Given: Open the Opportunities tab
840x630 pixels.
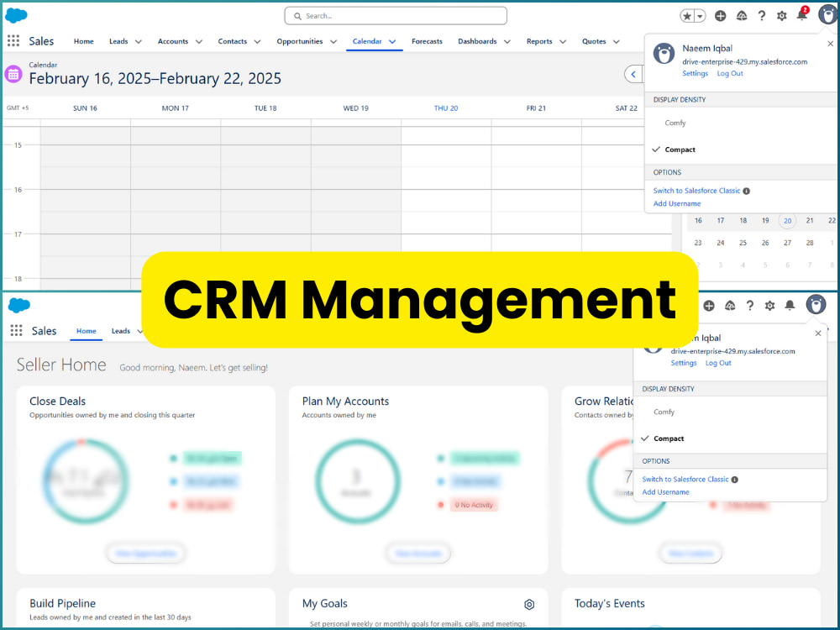Looking at the screenshot, I should [x=300, y=41].
